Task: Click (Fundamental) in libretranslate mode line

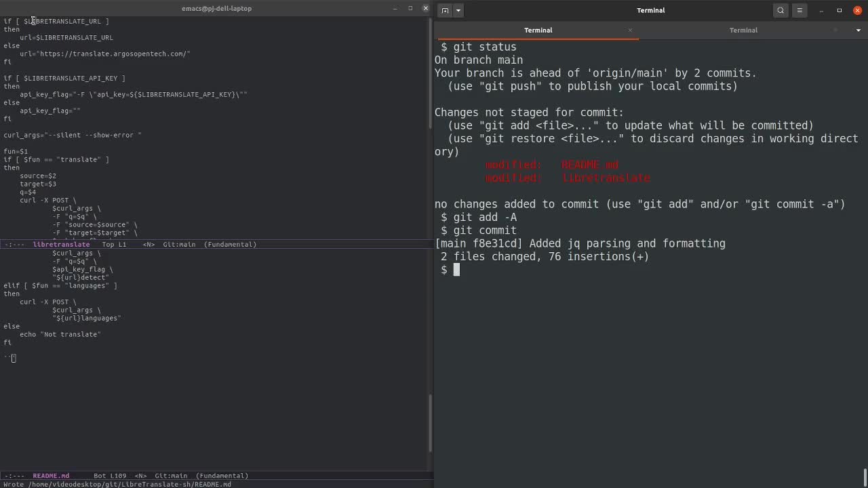Action: 230,244
